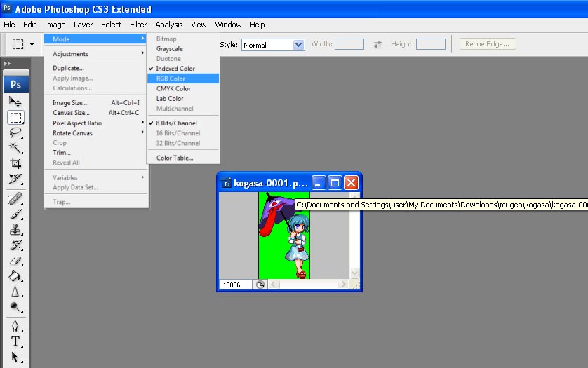Expand the Rotate Canvas submenu
The width and height of the screenshot is (588, 368).
[95, 133]
